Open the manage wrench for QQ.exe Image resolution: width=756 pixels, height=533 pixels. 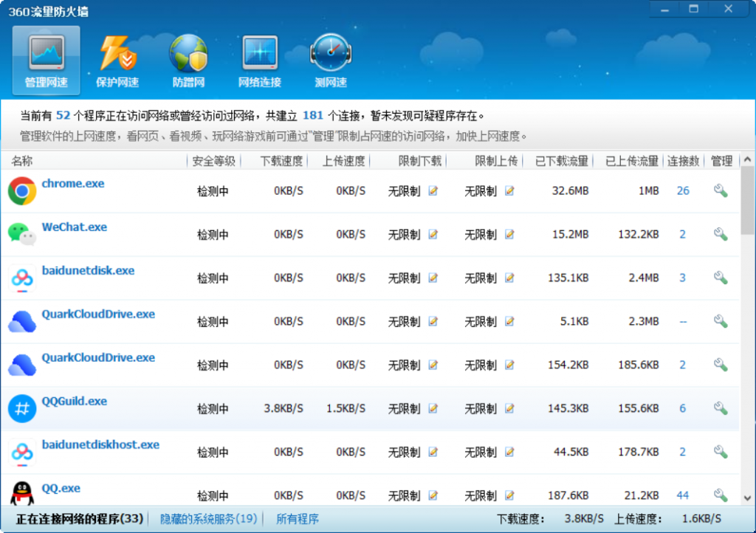click(720, 495)
